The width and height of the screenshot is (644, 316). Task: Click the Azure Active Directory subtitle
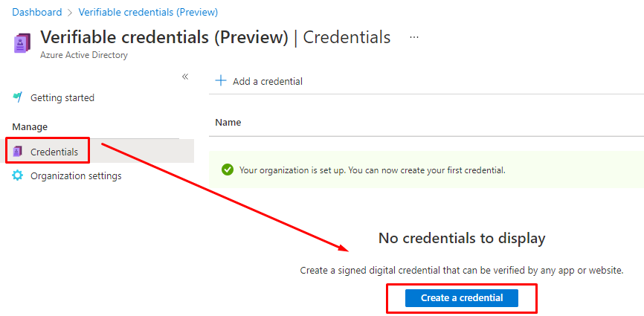(x=84, y=55)
